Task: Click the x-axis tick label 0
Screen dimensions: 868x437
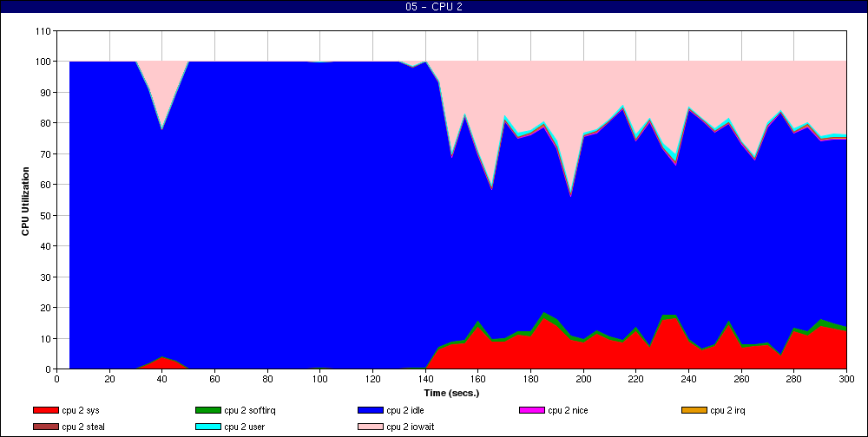Action: (56, 379)
